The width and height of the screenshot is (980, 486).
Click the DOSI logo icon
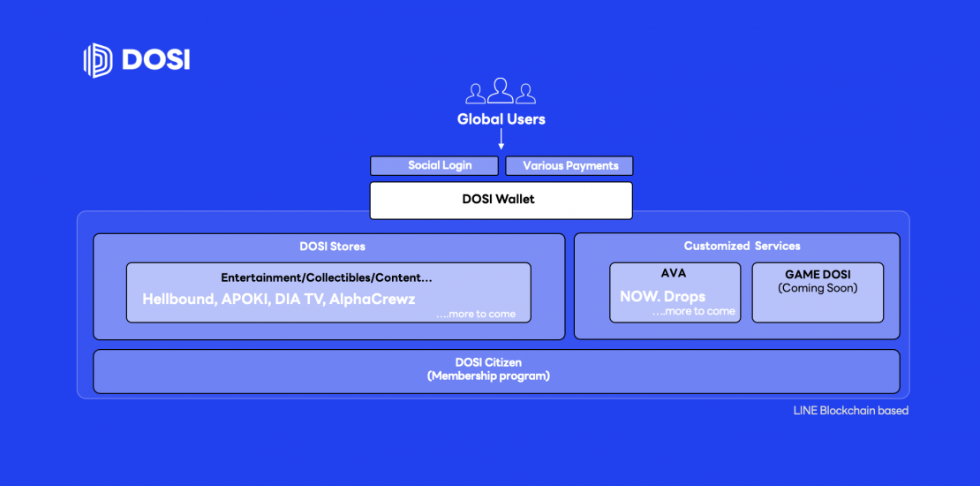click(x=97, y=61)
